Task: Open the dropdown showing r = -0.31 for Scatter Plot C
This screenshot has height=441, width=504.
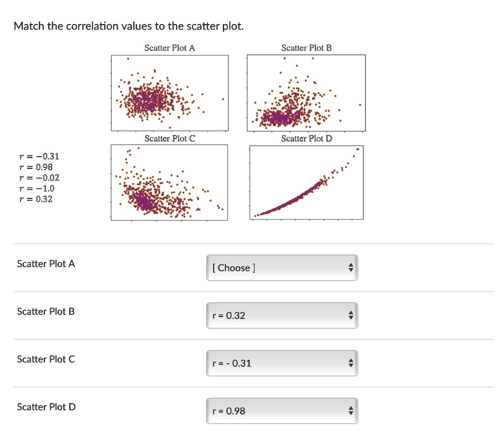Action: pos(282,363)
